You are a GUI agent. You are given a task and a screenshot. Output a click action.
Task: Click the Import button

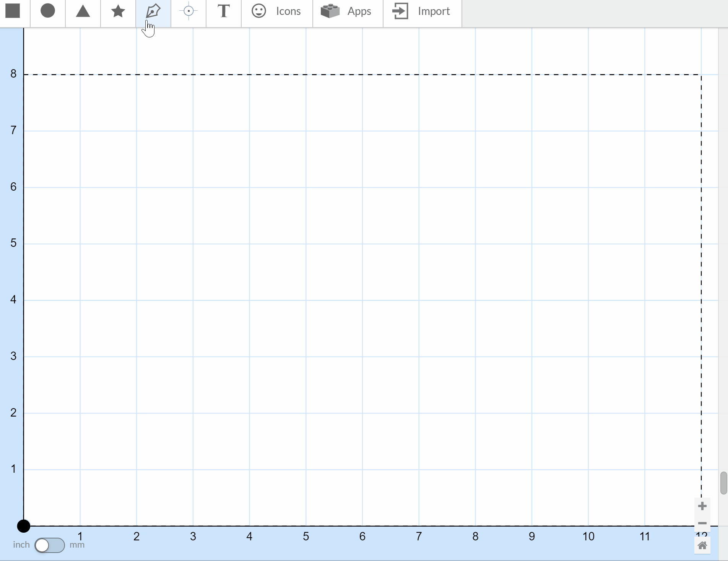420,11
